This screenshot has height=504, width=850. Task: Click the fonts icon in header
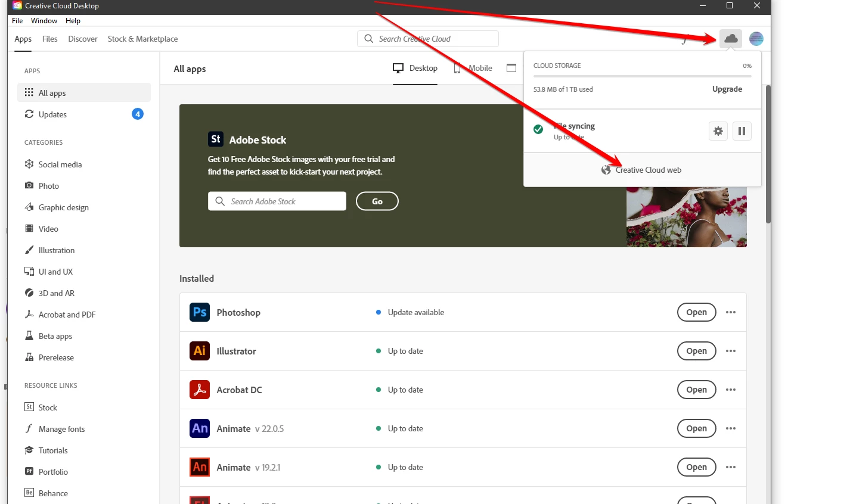pos(685,39)
